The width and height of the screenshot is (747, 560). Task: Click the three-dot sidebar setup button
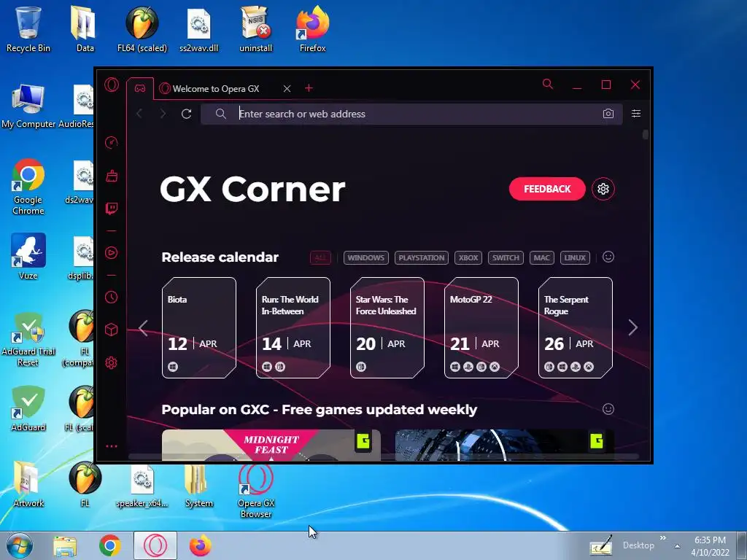(112, 446)
